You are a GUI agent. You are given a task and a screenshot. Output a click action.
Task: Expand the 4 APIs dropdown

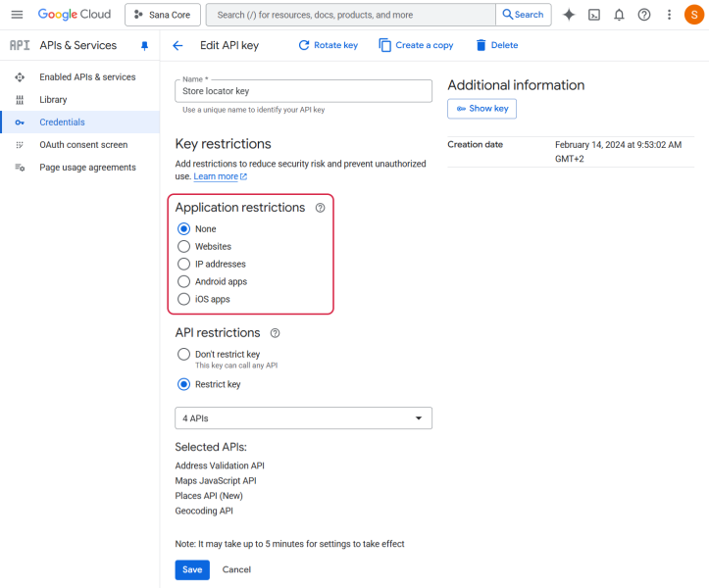click(303, 418)
